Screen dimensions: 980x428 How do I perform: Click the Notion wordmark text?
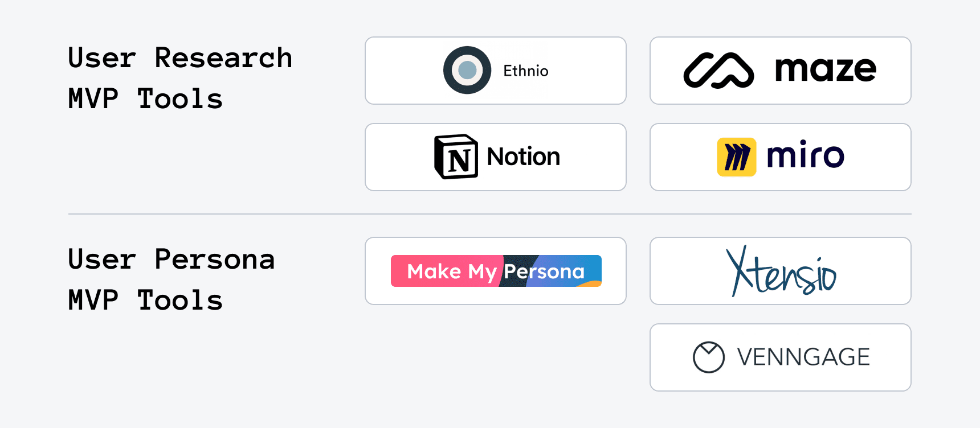pyautogui.click(x=523, y=157)
